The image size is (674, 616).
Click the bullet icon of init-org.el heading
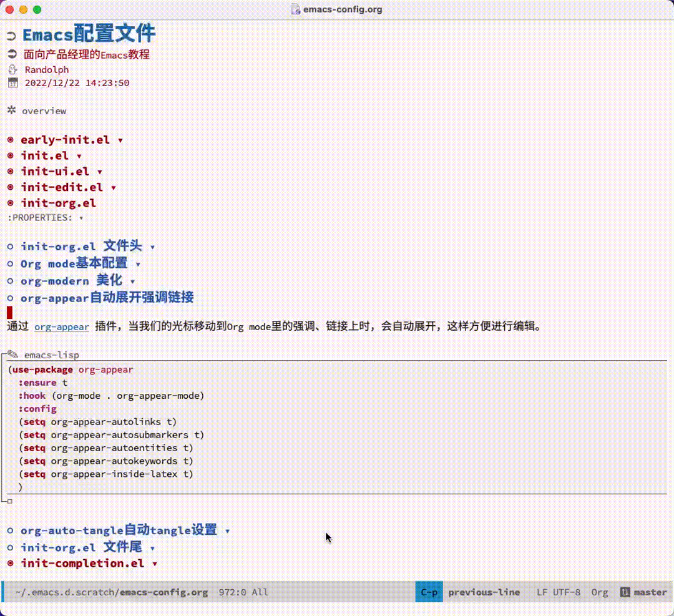tap(11, 203)
